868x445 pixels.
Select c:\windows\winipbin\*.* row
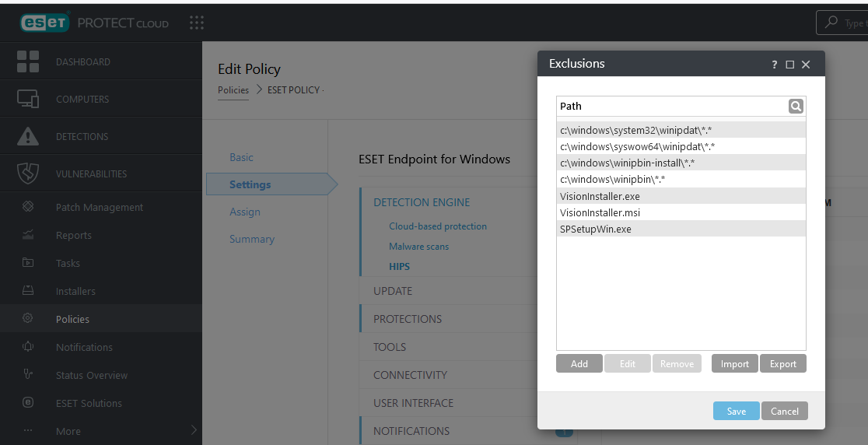point(681,180)
